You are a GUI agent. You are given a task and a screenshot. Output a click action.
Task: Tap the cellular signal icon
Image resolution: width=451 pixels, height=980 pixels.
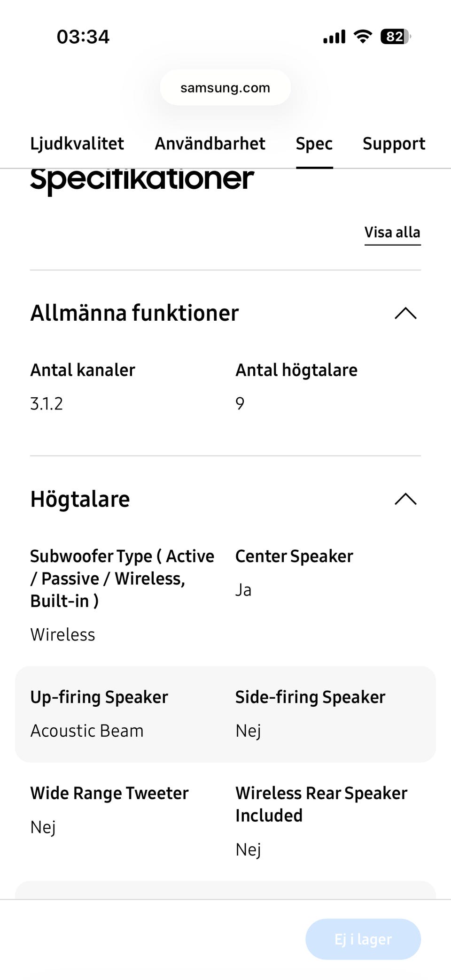pos(334,37)
